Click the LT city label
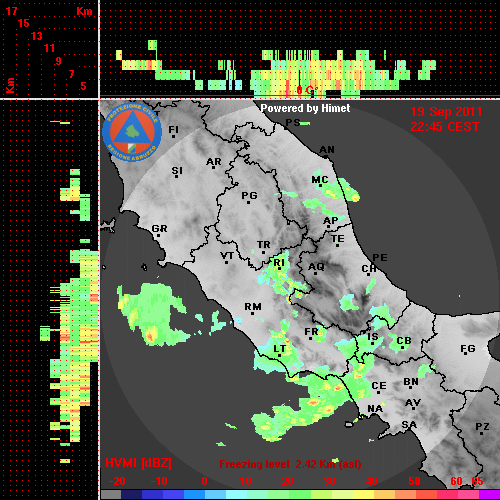 (279, 349)
